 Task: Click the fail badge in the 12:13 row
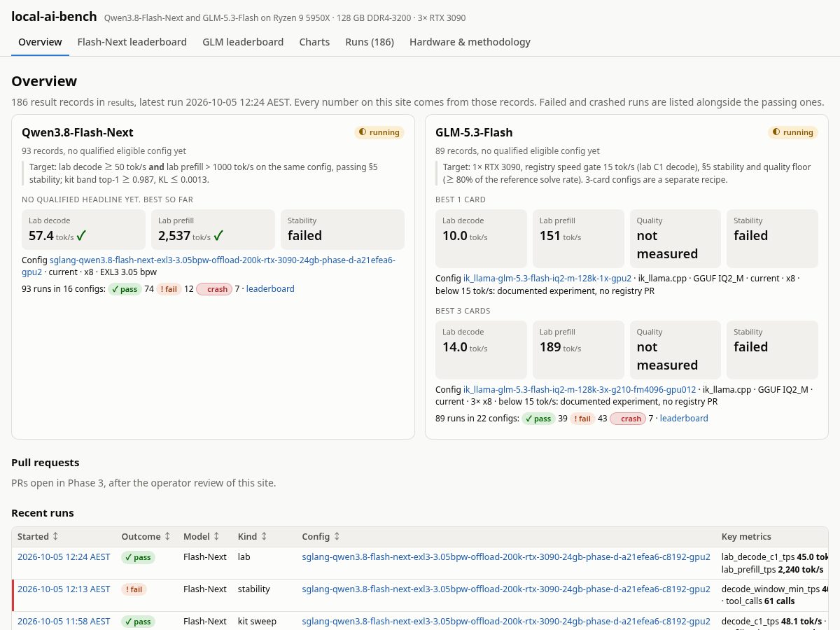click(x=134, y=589)
